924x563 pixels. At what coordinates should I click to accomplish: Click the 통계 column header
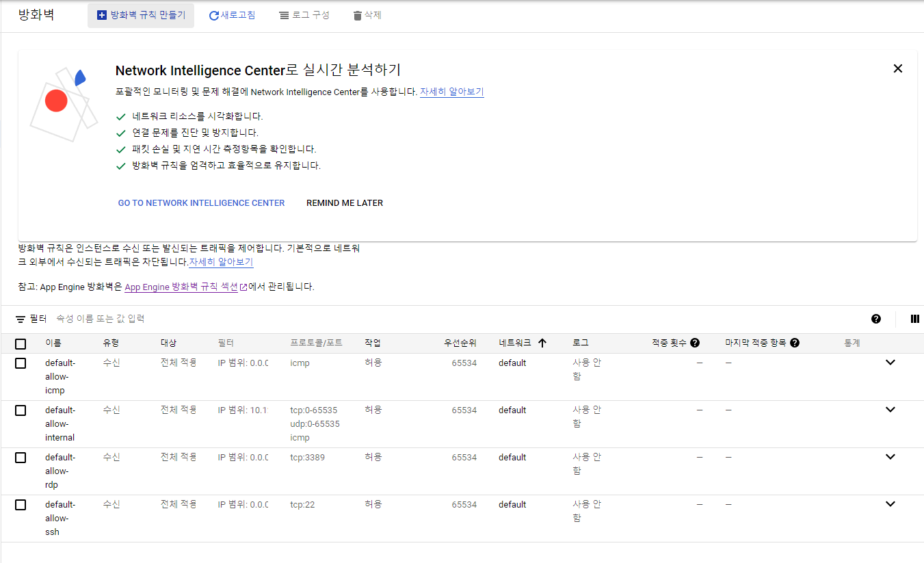(x=852, y=343)
